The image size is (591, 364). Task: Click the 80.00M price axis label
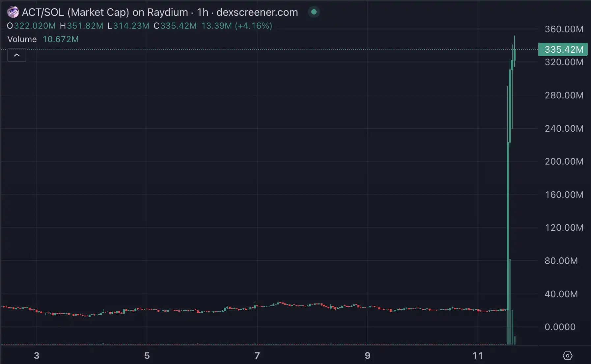[x=561, y=261]
